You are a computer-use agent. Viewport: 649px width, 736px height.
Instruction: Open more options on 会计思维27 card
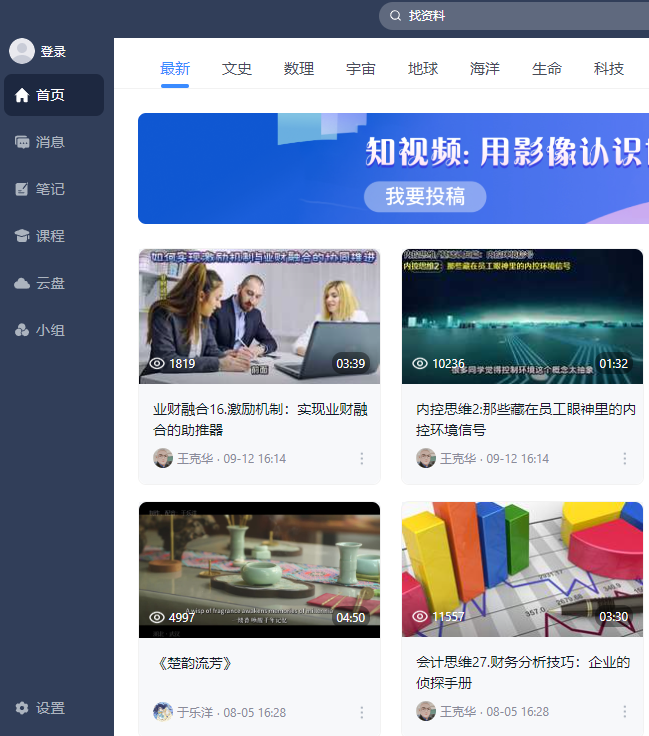coord(625,712)
